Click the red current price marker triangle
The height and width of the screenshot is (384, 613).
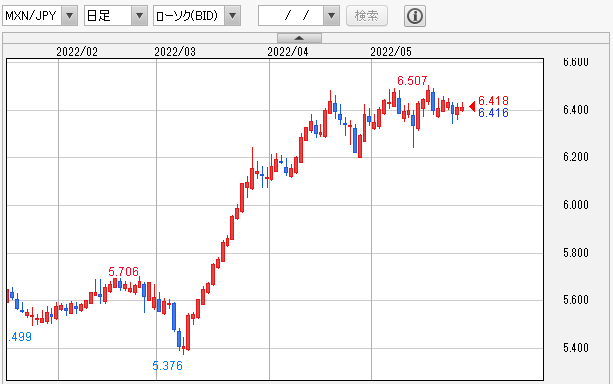point(472,106)
